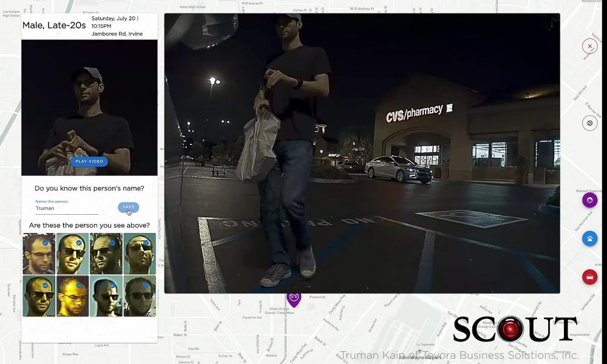The height and width of the screenshot is (364, 607).
Task: Click the Los Amigos High School map label
Action: (x=11, y=13)
